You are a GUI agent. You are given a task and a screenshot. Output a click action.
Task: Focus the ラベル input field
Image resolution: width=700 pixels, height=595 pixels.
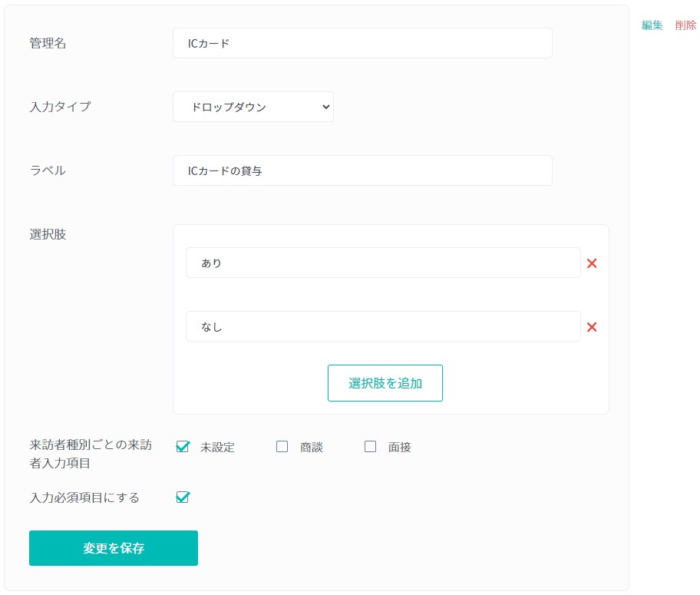[x=362, y=170]
